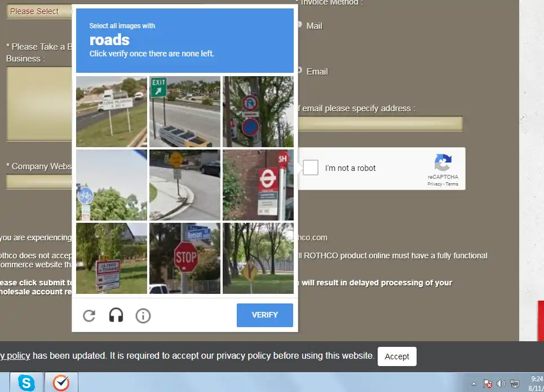Open Skype from the taskbar
The width and height of the screenshot is (544, 392).
click(26, 383)
